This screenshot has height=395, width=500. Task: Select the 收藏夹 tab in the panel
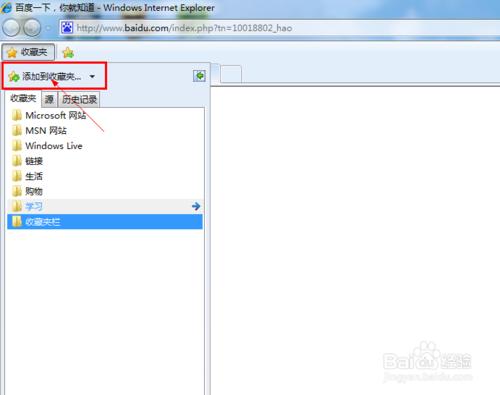coord(23,98)
